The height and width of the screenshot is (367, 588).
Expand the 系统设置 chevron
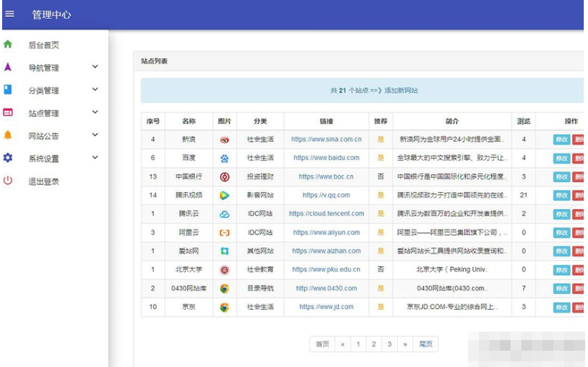tap(95, 158)
